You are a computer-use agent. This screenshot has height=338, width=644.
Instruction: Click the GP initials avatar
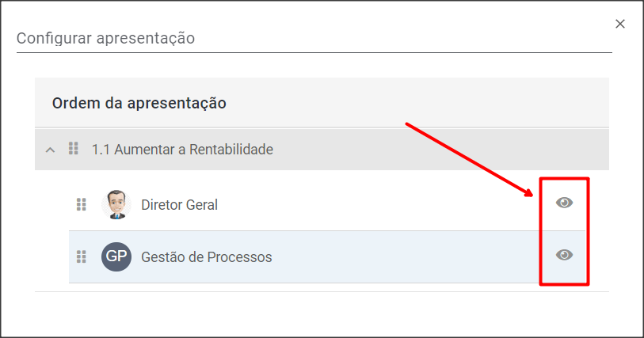(x=116, y=256)
